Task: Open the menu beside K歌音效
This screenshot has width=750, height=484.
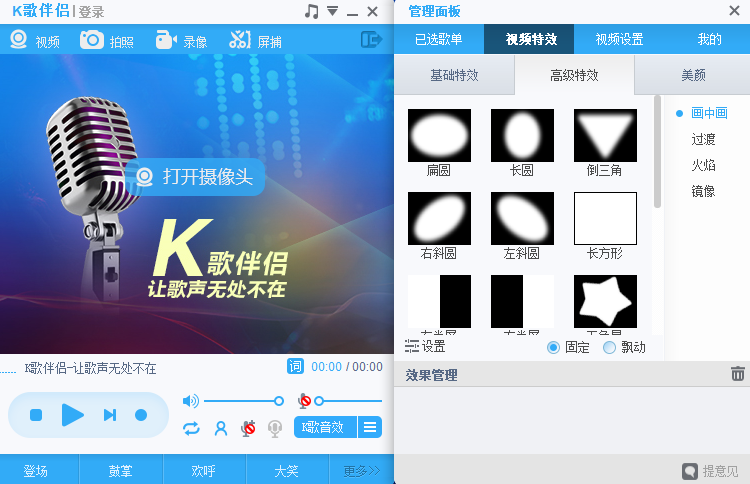Action: [370, 427]
